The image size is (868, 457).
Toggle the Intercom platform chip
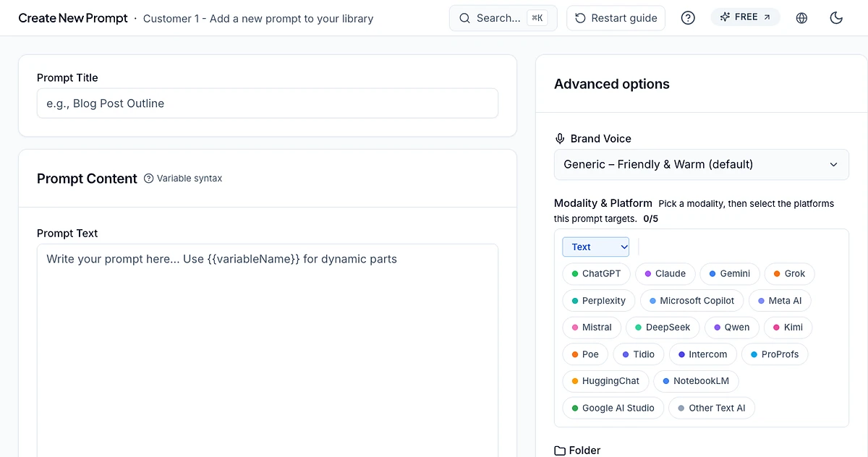[703, 354]
